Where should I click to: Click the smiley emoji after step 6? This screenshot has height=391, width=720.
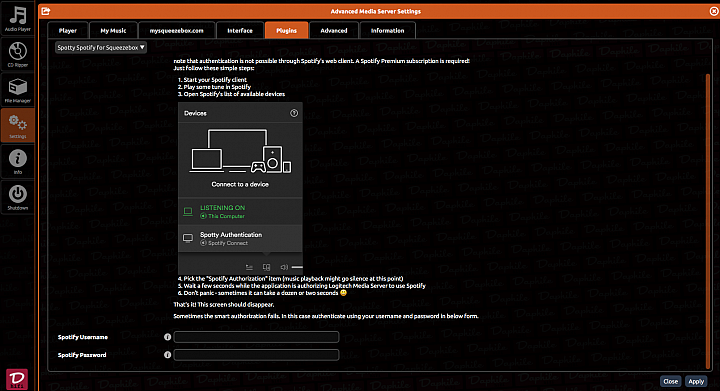click(x=343, y=293)
